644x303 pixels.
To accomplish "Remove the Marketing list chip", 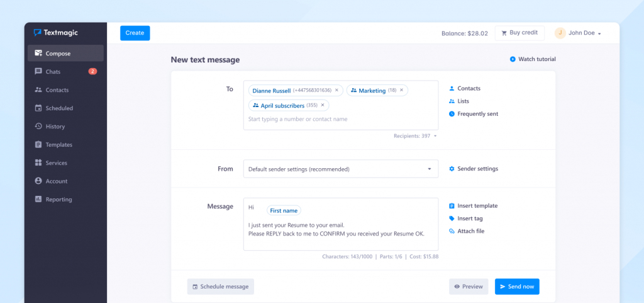I will coord(401,91).
